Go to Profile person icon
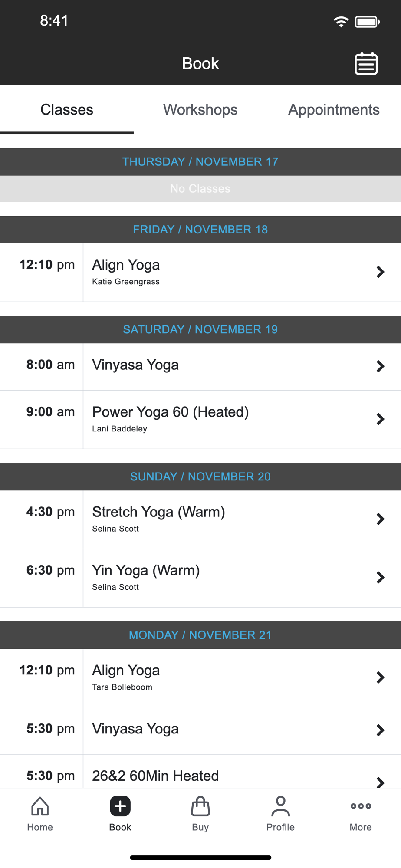Screen dimensions: 401x868 point(280,806)
